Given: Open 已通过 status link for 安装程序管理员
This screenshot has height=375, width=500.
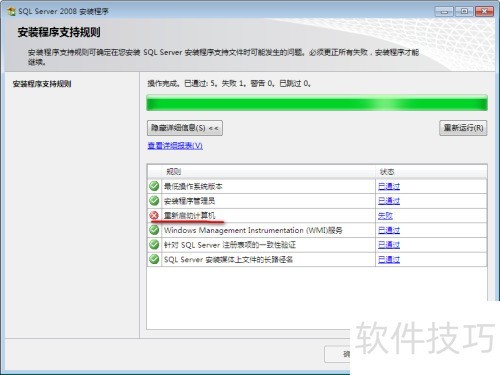Looking at the screenshot, I should click(x=389, y=201).
